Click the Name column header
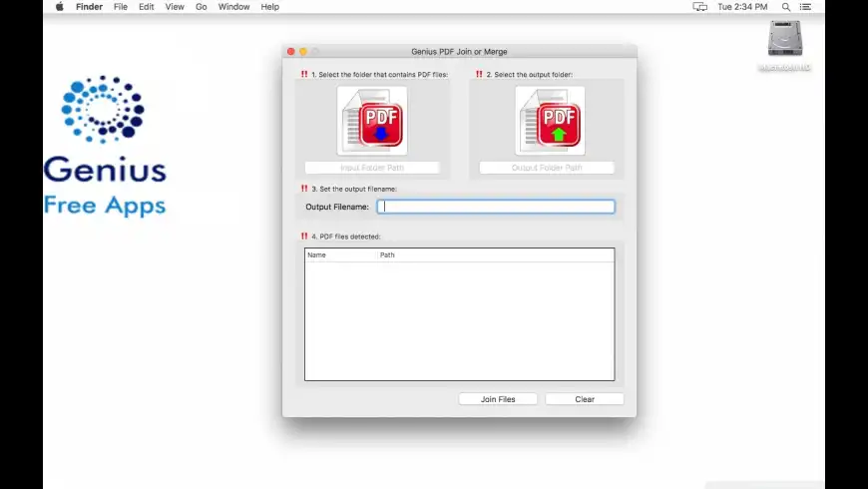Viewport: 868px width, 489px height. [x=340, y=254]
